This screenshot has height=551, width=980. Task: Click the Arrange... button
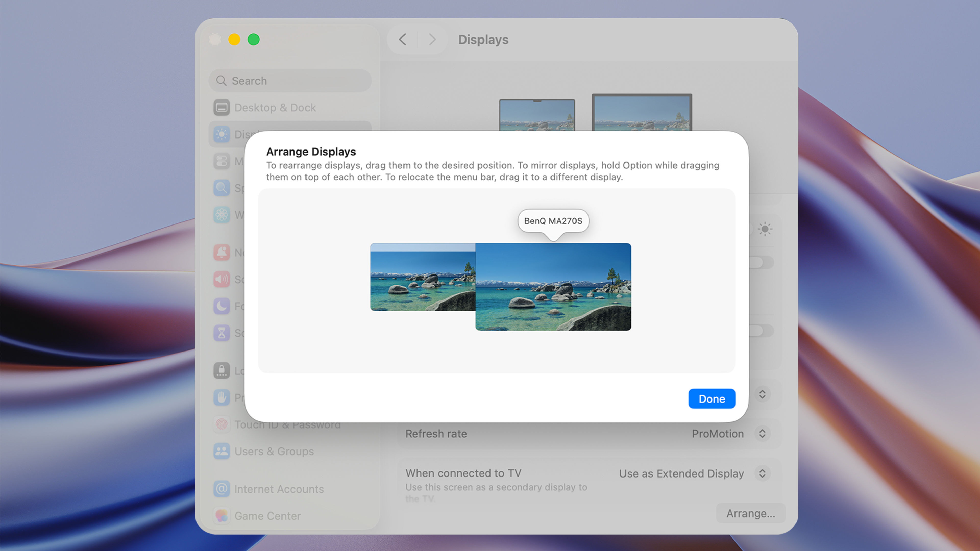(x=750, y=513)
